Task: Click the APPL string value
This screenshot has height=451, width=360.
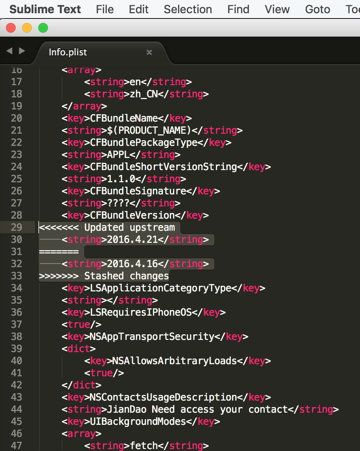Action: click(118, 155)
